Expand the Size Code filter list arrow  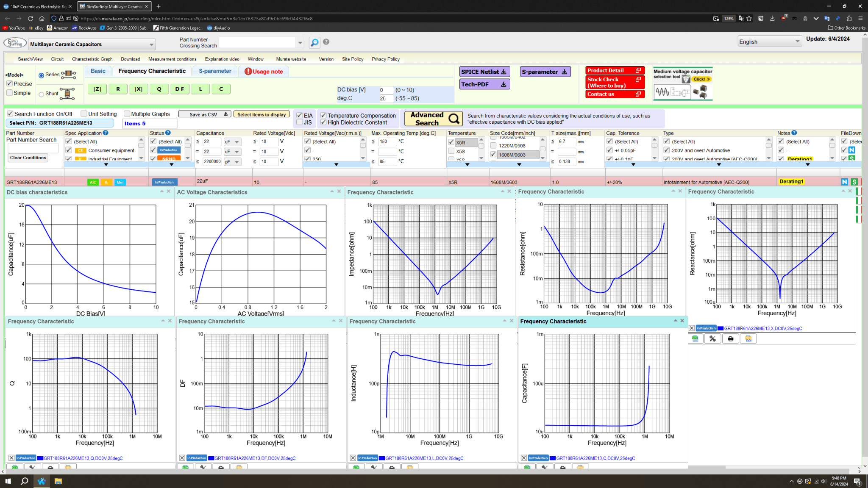click(x=519, y=165)
